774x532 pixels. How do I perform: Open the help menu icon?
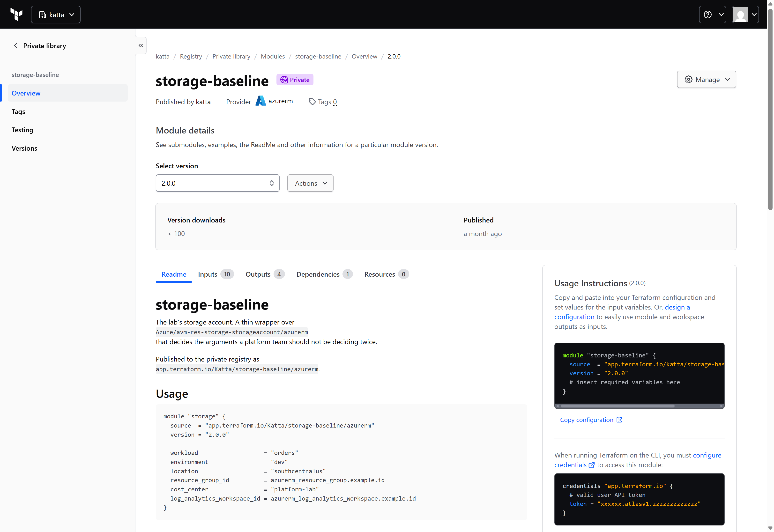712,14
